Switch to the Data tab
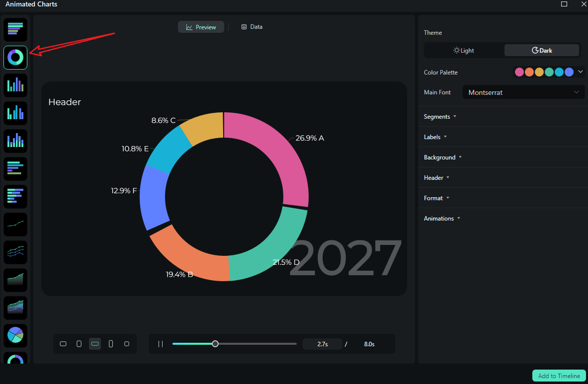 click(252, 26)
